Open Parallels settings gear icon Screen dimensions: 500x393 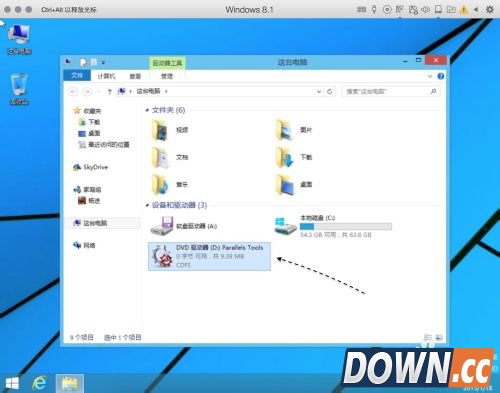click(x=490, y=10)
